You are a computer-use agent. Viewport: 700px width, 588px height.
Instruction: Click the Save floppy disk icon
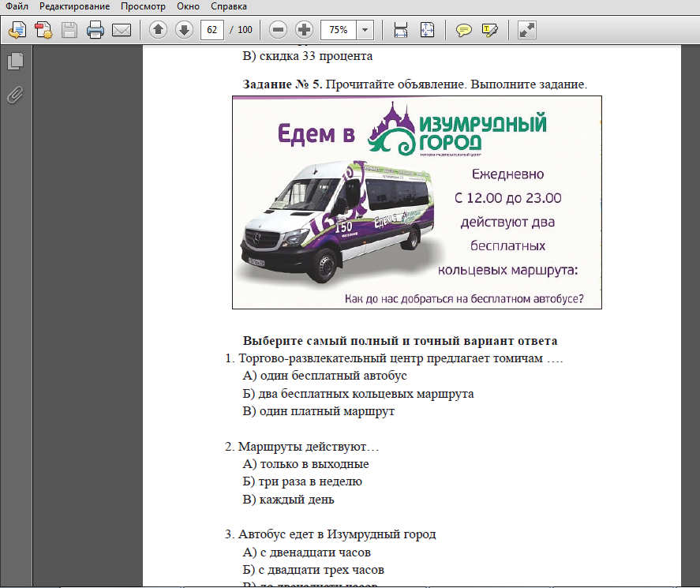[69, 30]
